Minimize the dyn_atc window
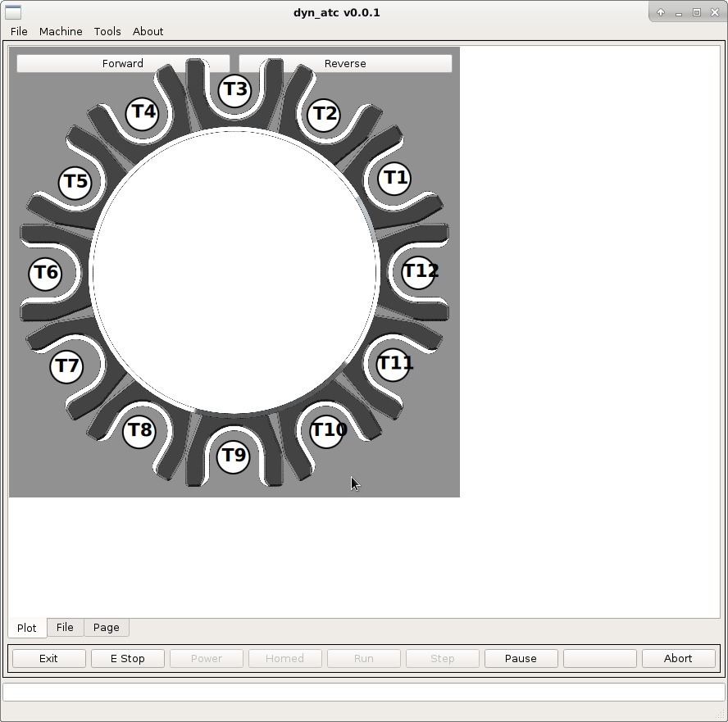 (x=679, y=12)
